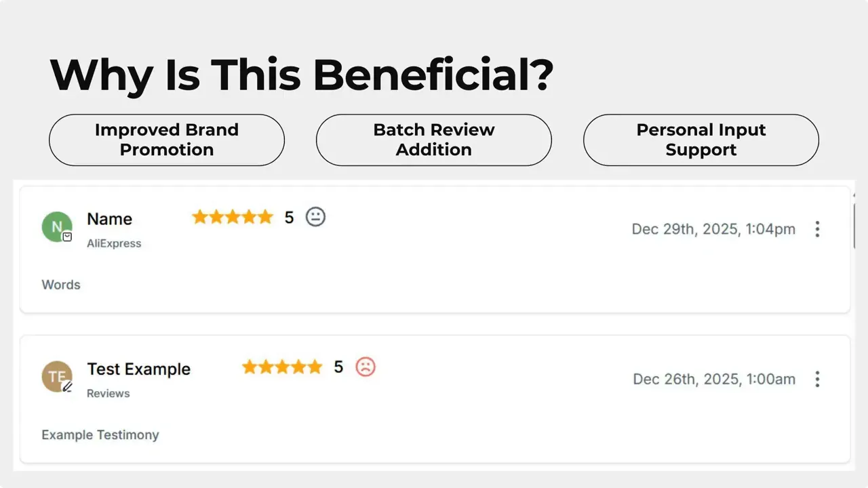This screenshot has width=868, height=488.
Task: Click the Improved Brand Promotion button
Action: tap(167, 140)
